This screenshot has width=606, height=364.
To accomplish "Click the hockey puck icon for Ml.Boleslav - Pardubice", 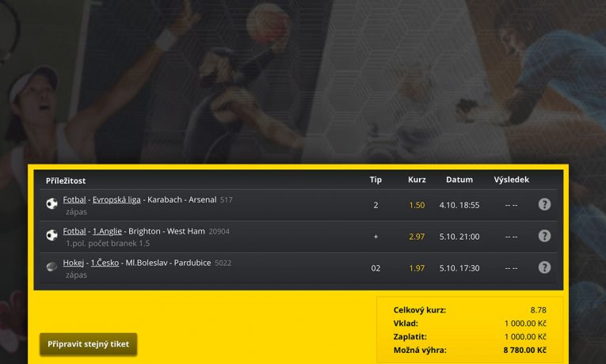I will click(x=51, y=267).
